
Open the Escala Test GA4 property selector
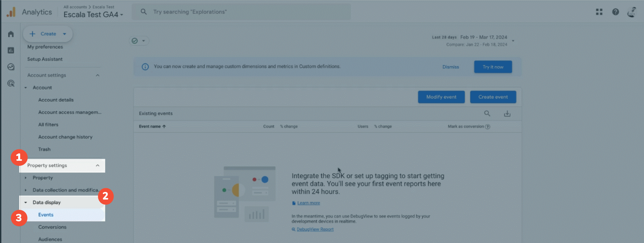pyautogui.click(x=93, y=14)
